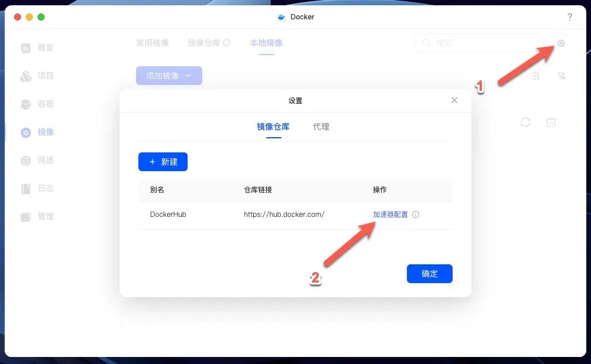Screen dimensions: 591x364
Task: Click the info icon beside 加速器配置
Action: (x=416, y=215)
